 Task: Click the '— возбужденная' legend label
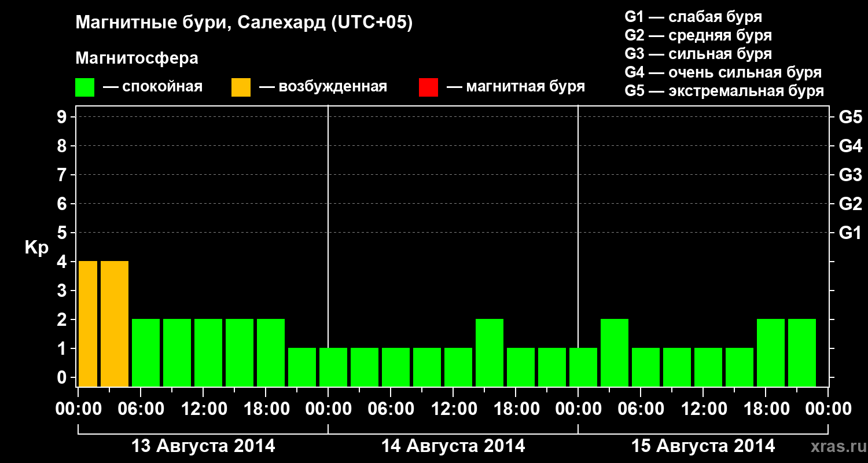323,87
